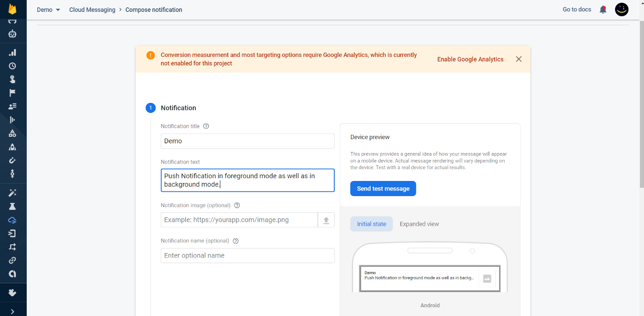The width and height of the screenshot is (644, 316).
Task: Open the puzzle piece Extensions icon
Action: pyautogui.click(x=12, y=293)
